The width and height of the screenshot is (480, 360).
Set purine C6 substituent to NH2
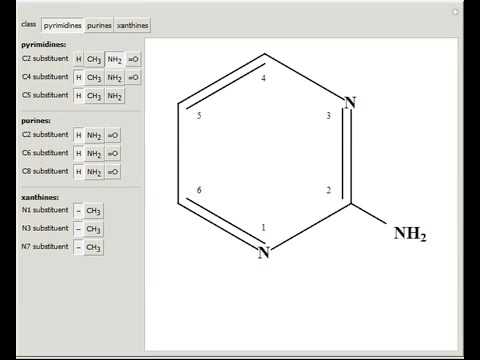pyautogui.click(x=94, y=154)
